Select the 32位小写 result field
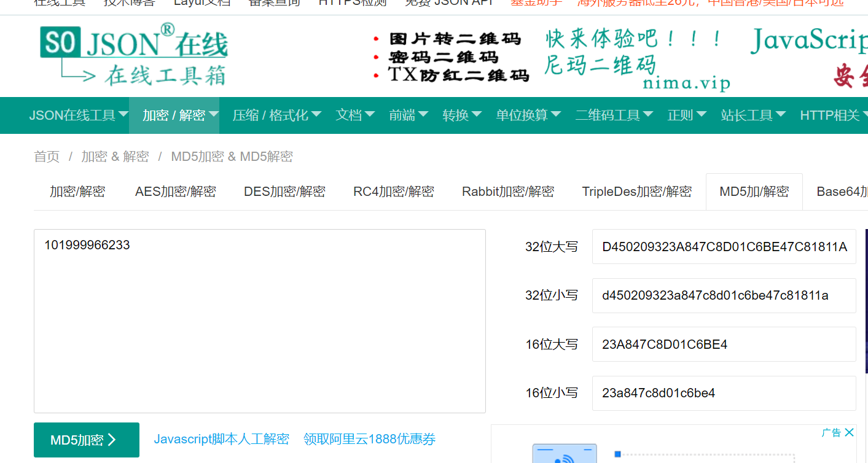 pyautogui.click(x=724, y=295)
